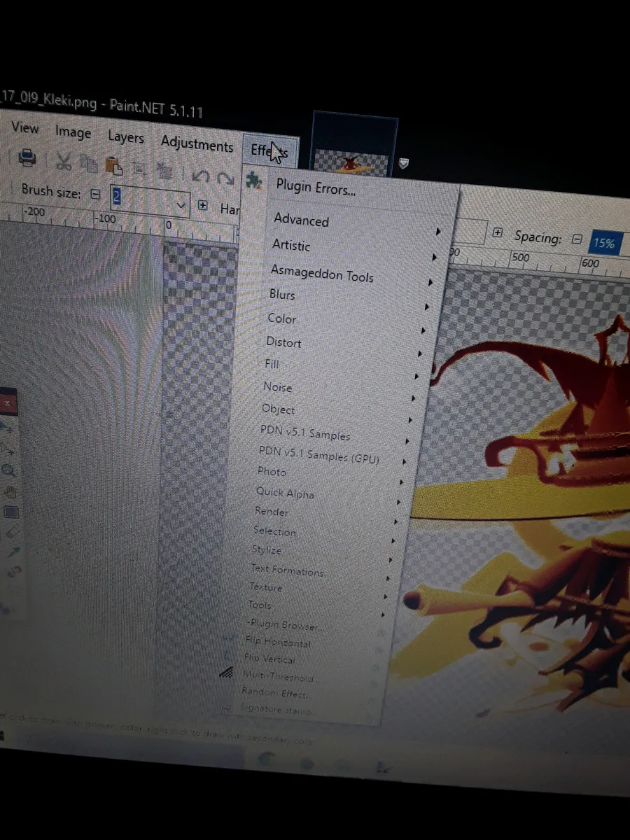Screen dimensions: 630x840
Task: Open the Image menu
Action: [x=73, y=132]
